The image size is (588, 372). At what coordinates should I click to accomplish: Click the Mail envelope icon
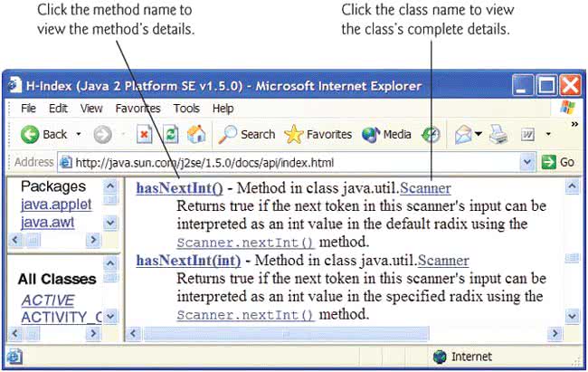pos(463,134)
